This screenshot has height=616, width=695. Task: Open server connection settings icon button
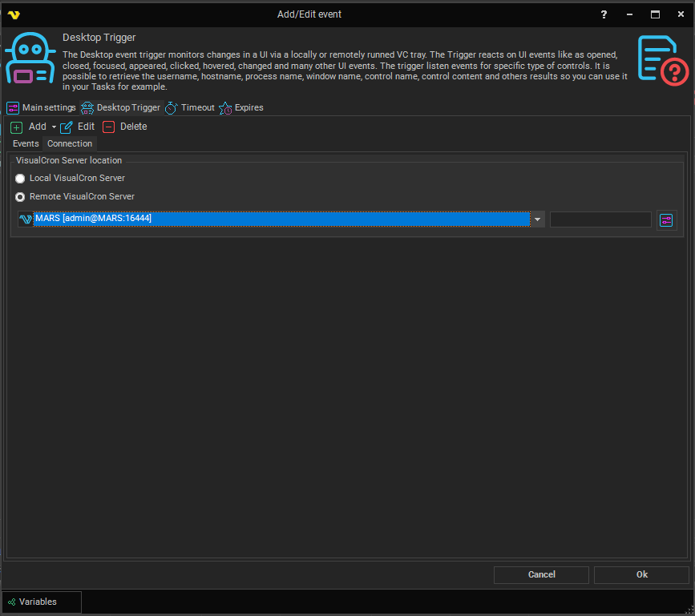(x=666, y=219)
